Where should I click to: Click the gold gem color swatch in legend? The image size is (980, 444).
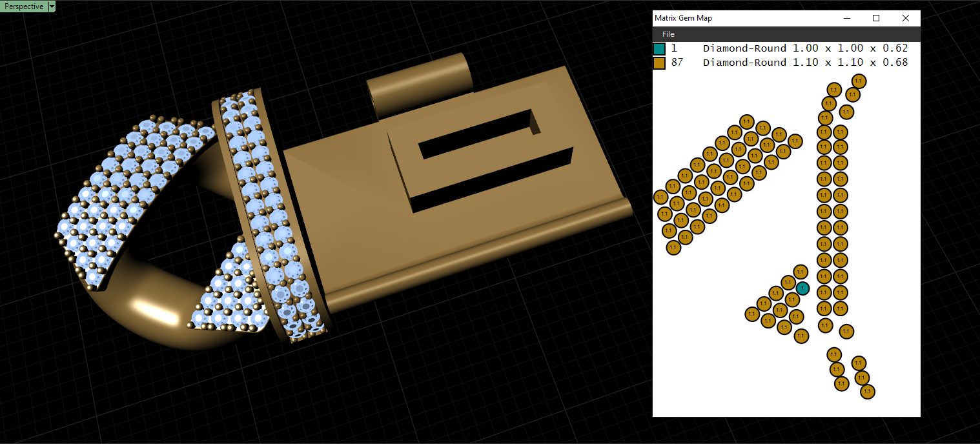click(659, 63)
